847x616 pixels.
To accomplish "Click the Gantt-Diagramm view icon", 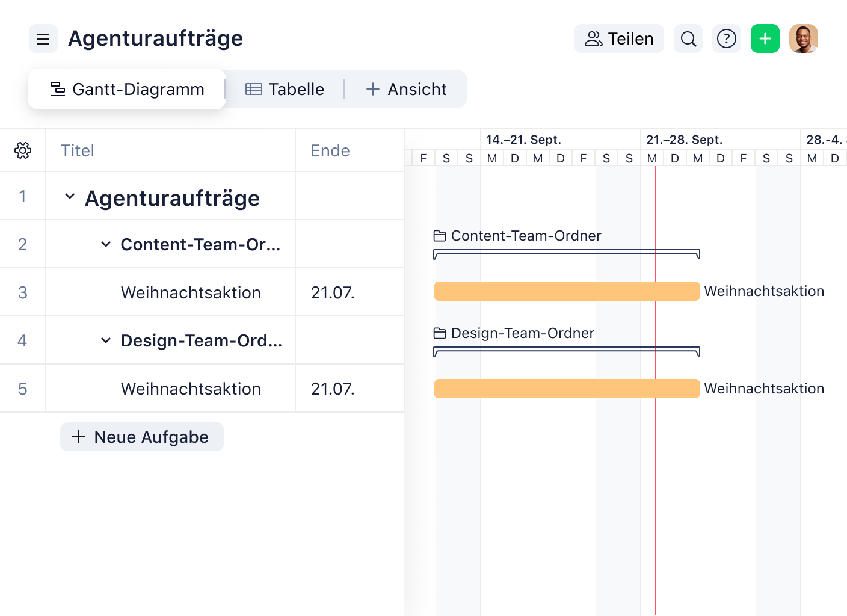I will tap(57, 88).
